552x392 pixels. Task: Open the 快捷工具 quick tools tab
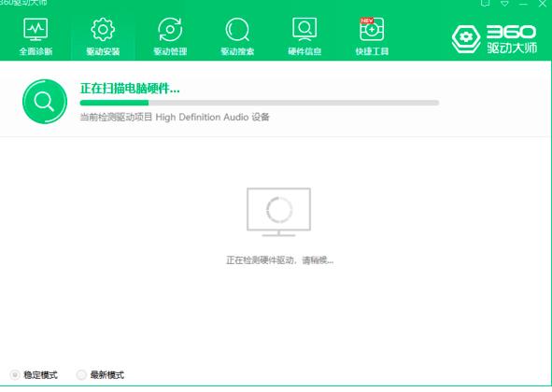[x=372, y=36]
